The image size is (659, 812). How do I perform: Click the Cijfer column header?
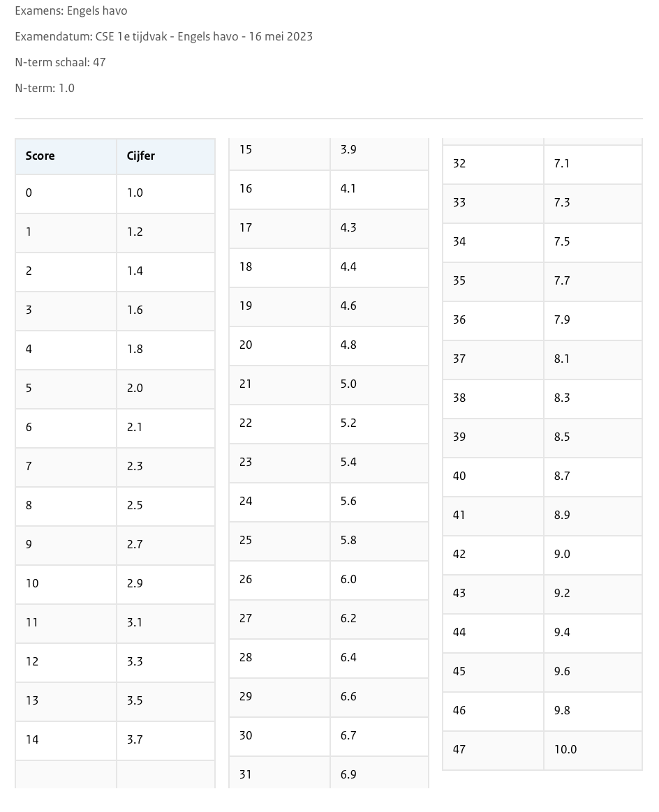[141, 156]
